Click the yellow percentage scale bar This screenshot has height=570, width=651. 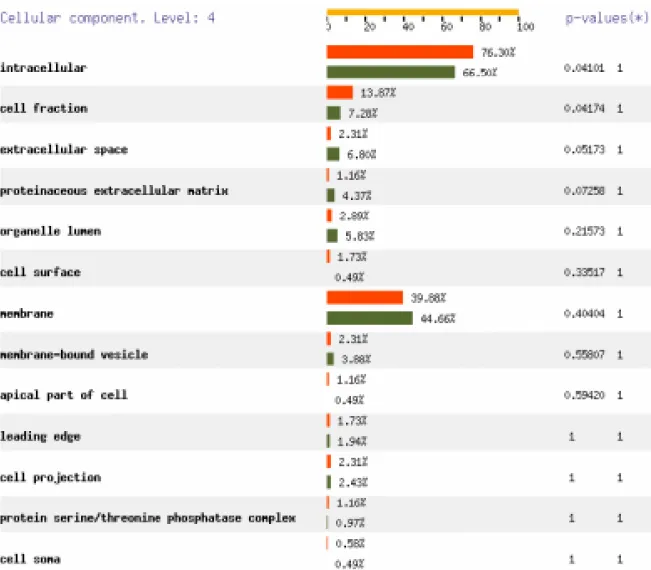(423, 12)
